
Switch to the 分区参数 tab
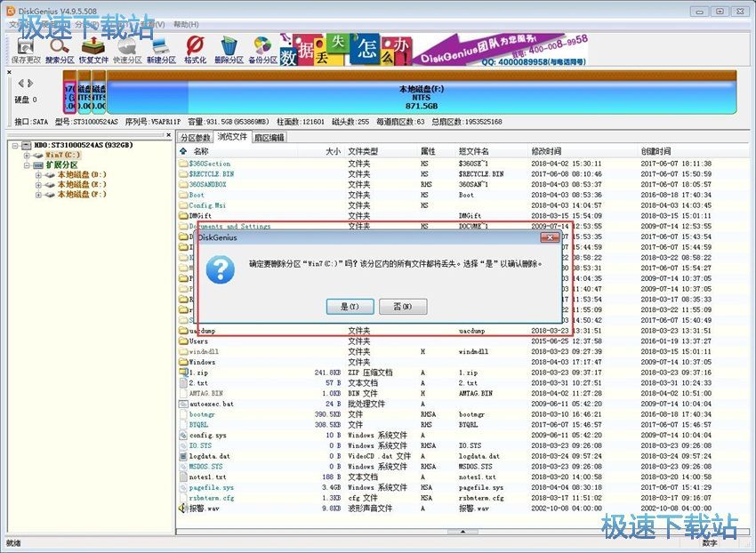(196, 138)
